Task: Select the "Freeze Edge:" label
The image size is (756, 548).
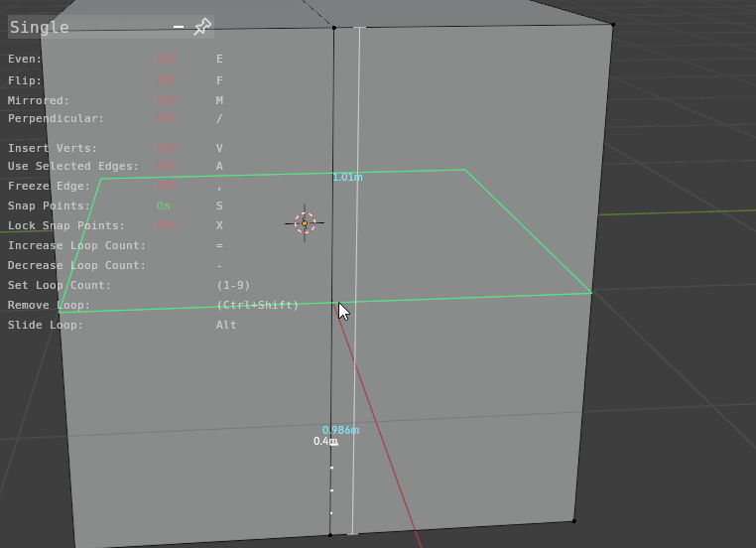Action: pyautogui.click(x=50, y=186)
